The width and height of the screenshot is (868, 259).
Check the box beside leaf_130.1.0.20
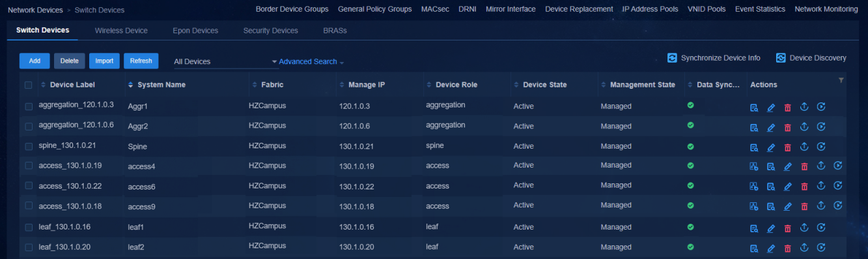(29, 247)
